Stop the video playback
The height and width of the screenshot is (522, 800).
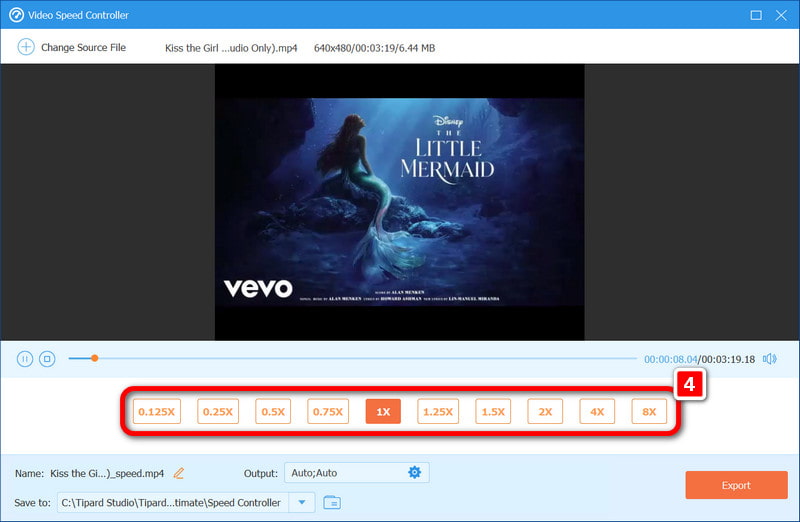pos(47,359)
